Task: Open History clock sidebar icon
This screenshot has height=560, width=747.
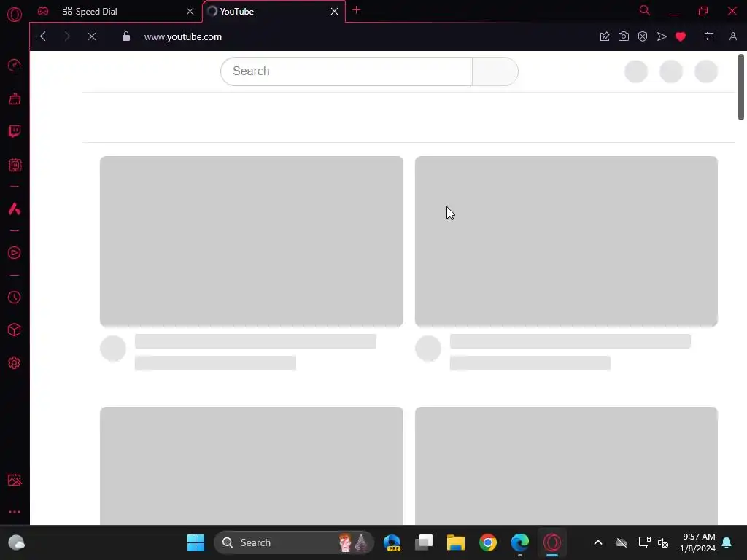Action: 15,297
